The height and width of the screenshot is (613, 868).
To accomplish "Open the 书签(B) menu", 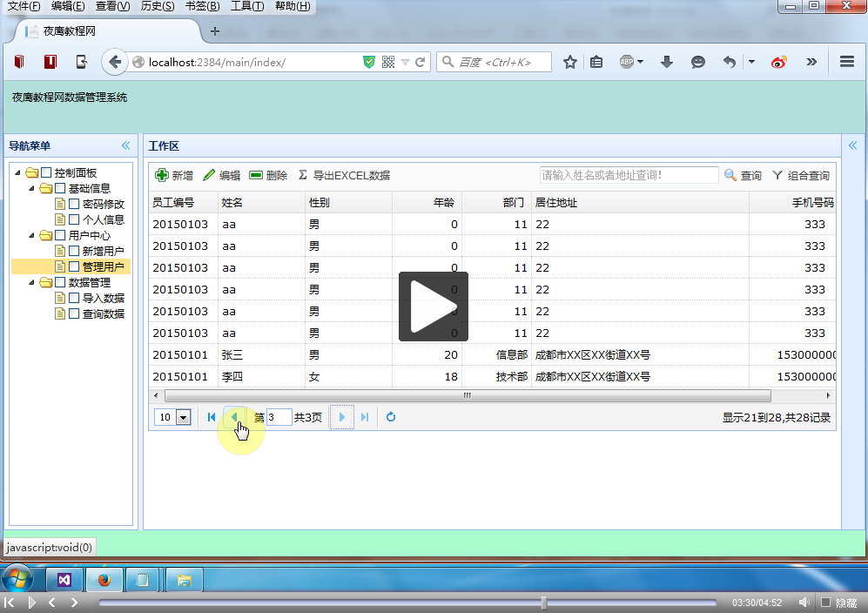I will click(x=204, y=6).
